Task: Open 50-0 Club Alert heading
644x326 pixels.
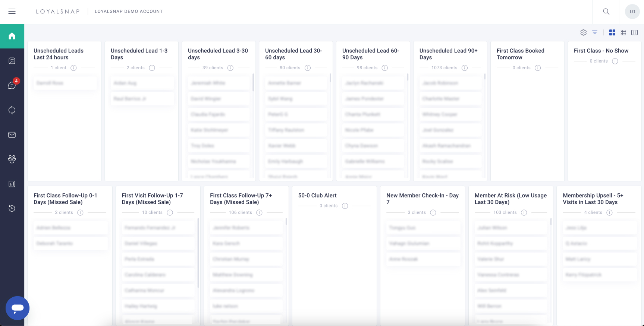Action: point(317,195)
